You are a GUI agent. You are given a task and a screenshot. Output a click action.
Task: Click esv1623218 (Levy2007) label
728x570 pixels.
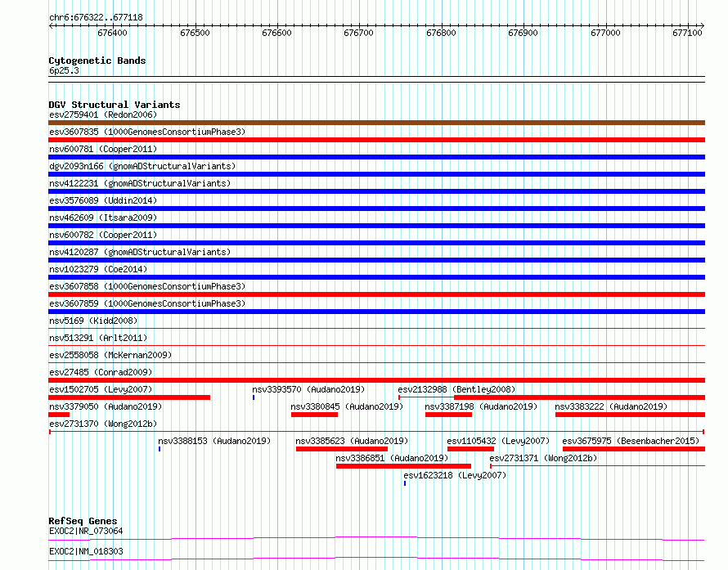(455, 475)
